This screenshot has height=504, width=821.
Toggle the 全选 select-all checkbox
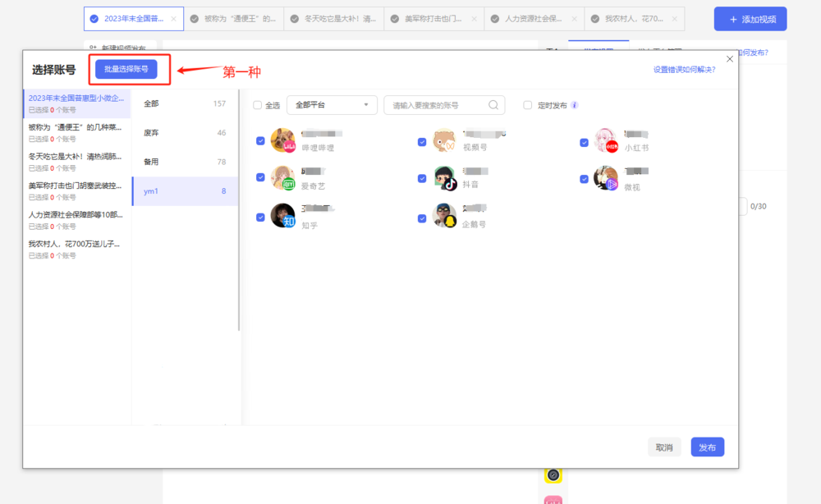(258, 105)
